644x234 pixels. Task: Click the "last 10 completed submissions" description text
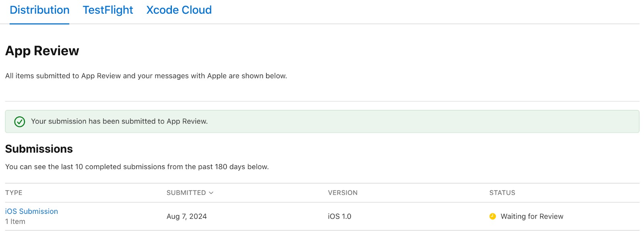pos(137,167)
